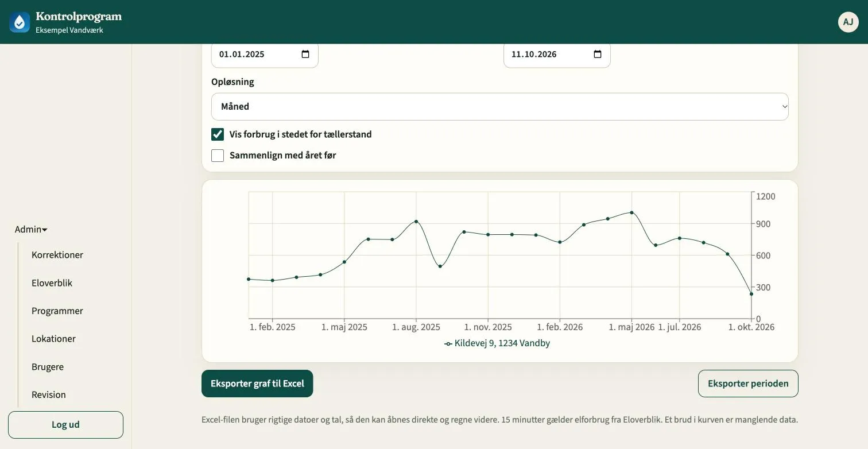Screen dimensions: 868x449
Task: Collapse the Admin menu section
Action: click(31, 229)
